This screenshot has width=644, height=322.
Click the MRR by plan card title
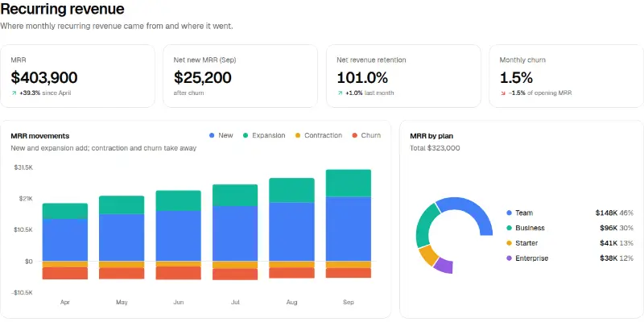point(431,136)
